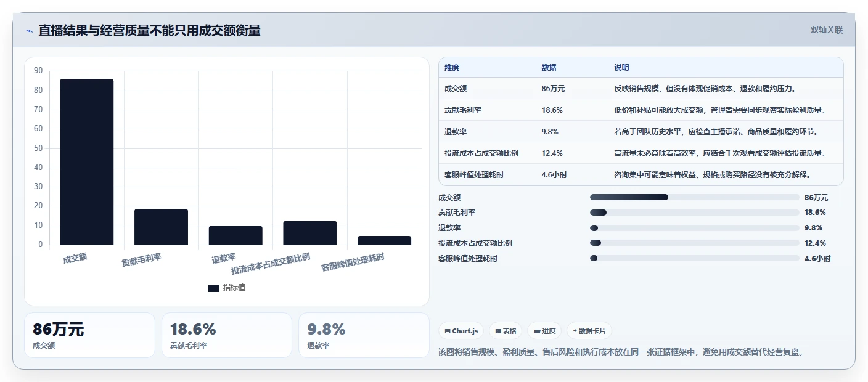868x382 pixels.
Task: Click 退款率 in the table's 维度 column
Action: [456, 132]
